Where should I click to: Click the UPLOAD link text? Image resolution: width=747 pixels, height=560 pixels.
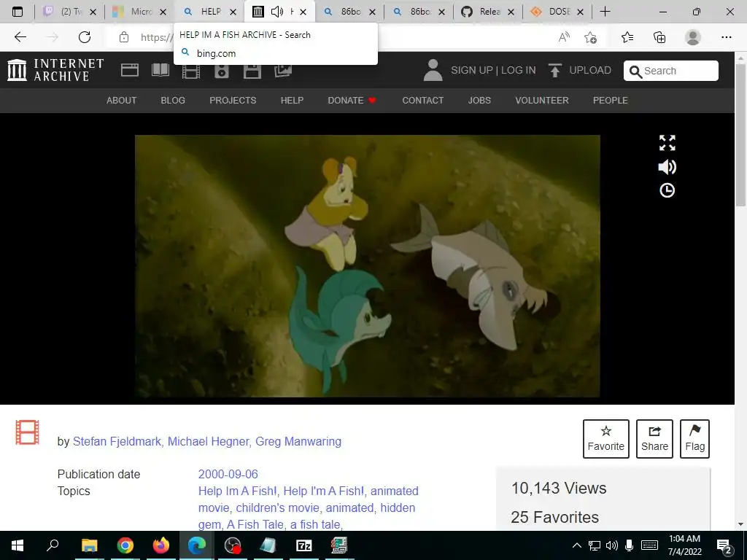(590, 70)
